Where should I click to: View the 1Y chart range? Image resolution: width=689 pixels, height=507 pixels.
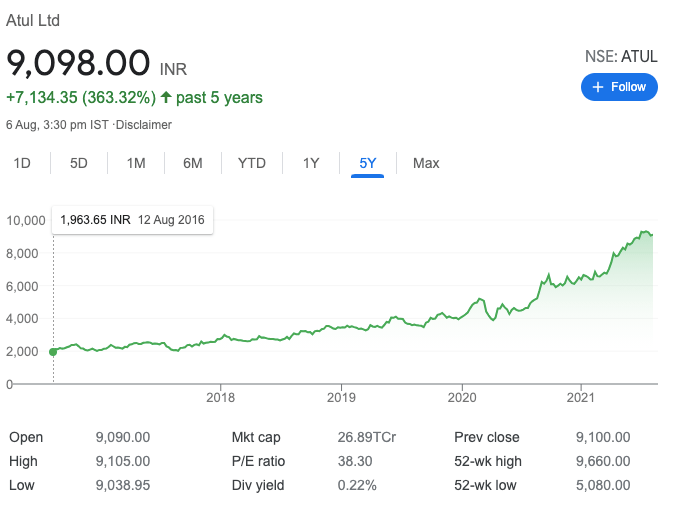311,163
